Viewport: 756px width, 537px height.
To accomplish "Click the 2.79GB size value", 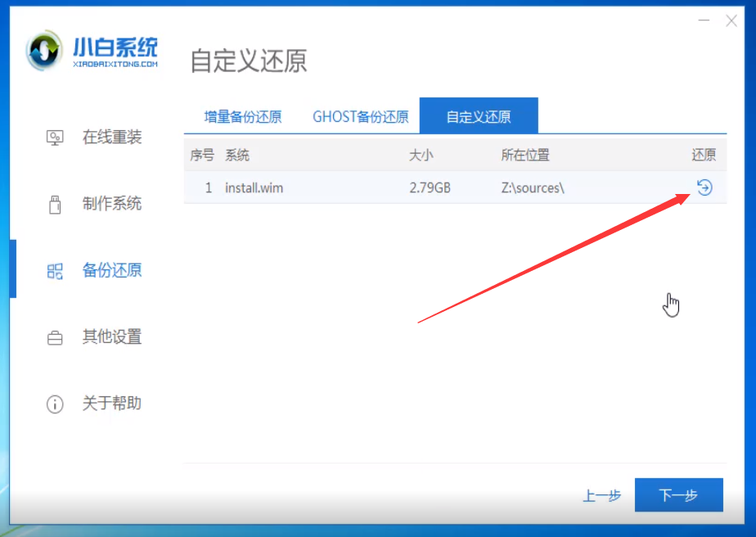I will [430, 187].
